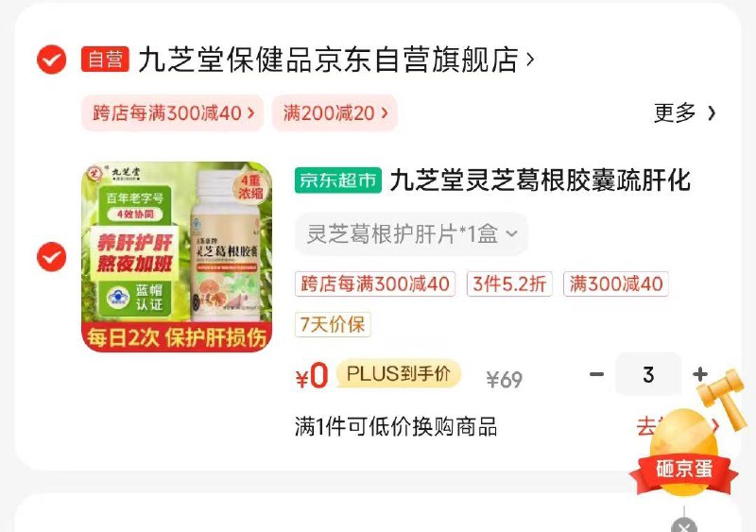The image size is (756, 532).
Task: Open the product thumbnail image
Action: pos(177,257)
